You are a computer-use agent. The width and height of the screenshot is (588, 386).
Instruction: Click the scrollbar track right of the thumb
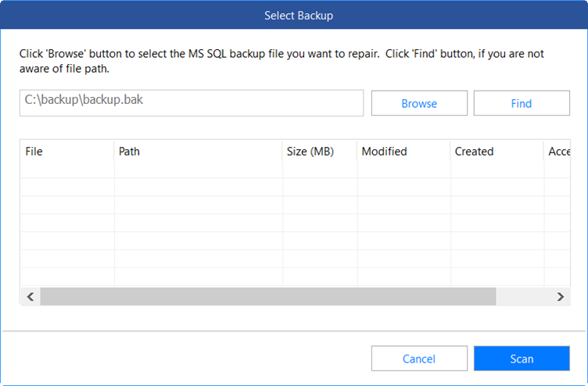coord(524,297)
